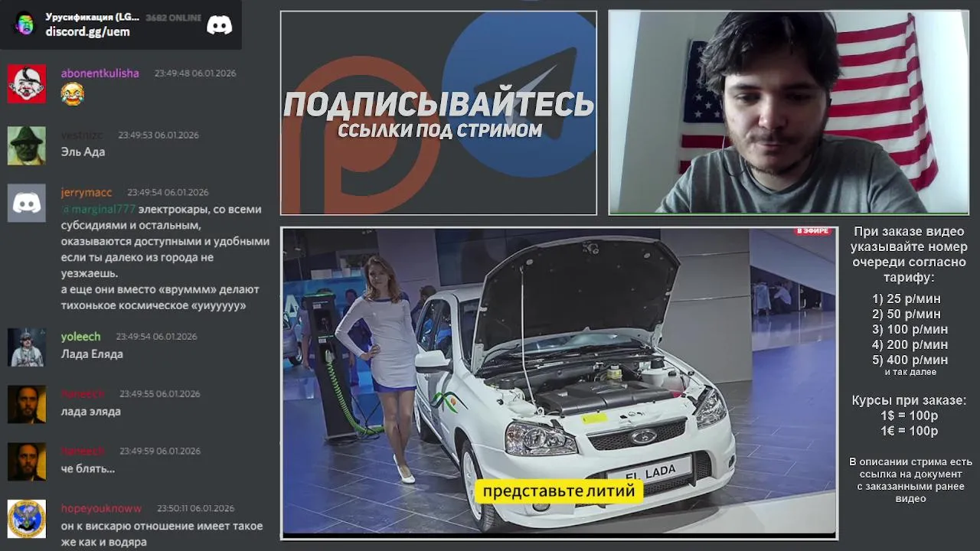
Task: Click the username hopeyouknoww
Action: 101,508
